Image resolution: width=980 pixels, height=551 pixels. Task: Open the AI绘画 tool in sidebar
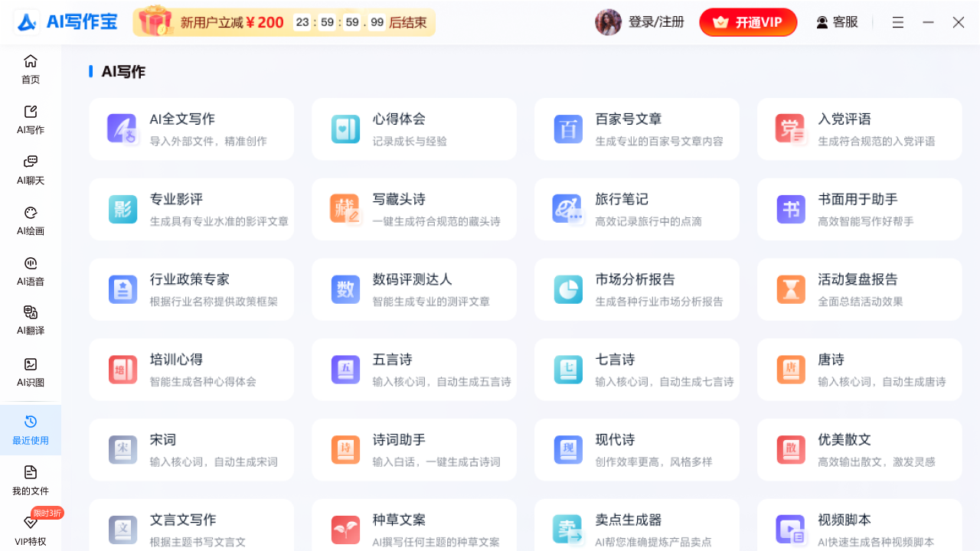31,222
